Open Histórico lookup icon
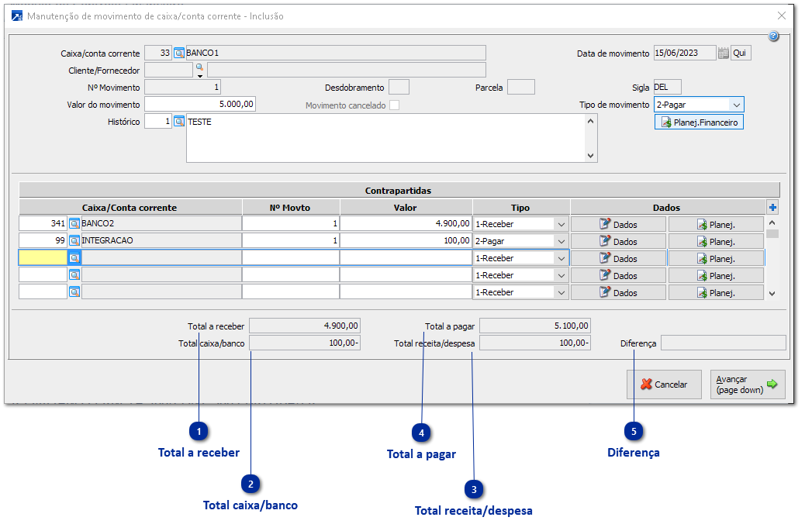 (178, 122)
